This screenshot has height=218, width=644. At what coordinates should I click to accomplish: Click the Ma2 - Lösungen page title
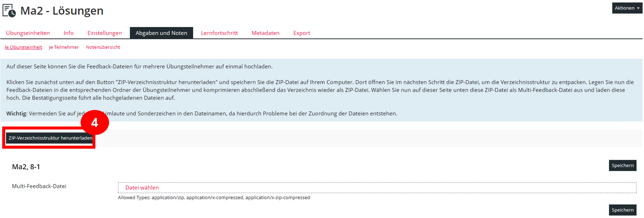coord(62,11)
